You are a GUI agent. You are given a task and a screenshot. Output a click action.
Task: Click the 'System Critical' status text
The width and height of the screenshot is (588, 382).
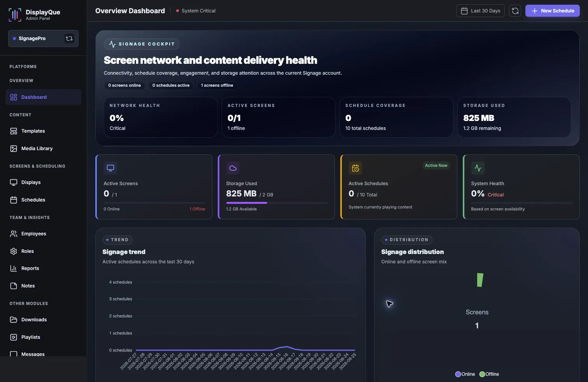pyautogui.click(x=198, y=11)
